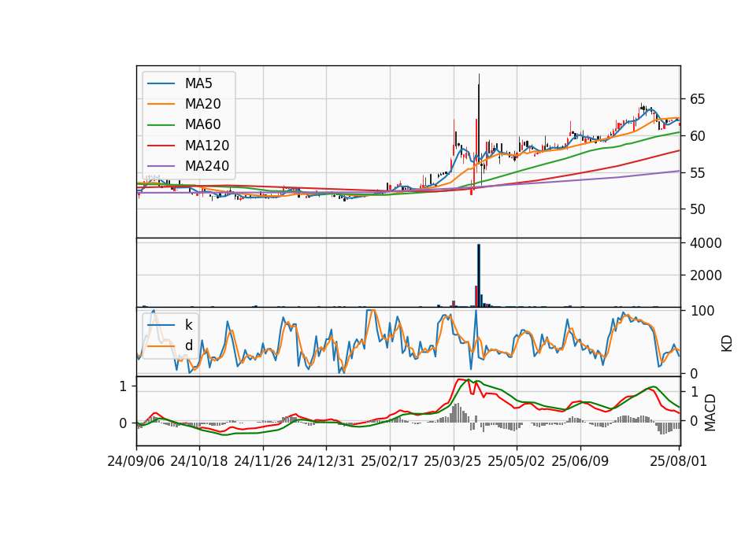Click the 24/10/18 date label
The image size is (756, 543).
click(199, 461)
